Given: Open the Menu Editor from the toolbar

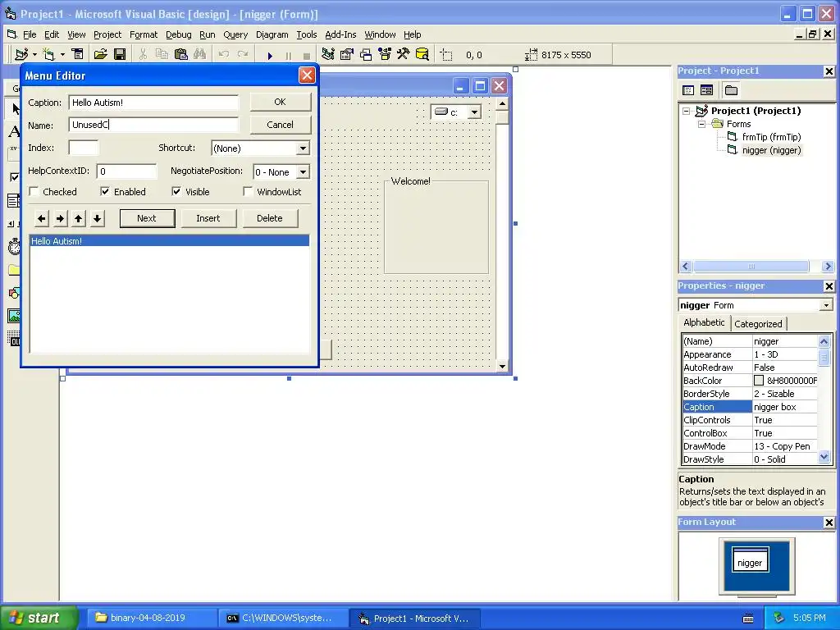Looking at the screenshot, I should tap(78, 55).
